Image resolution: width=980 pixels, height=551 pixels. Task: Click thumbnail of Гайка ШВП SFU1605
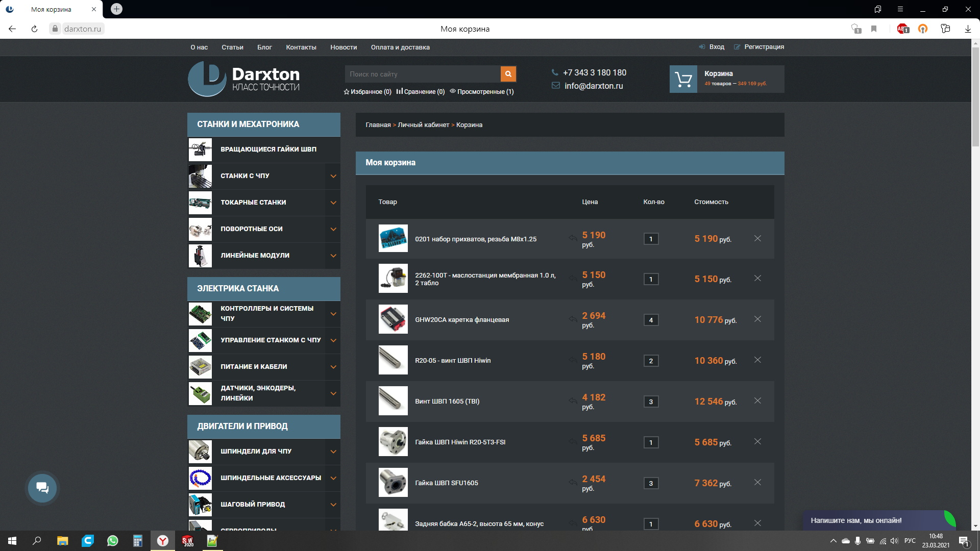click(x=393, y=483)
